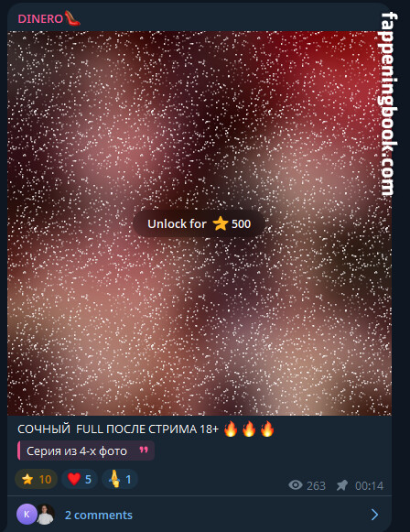The image size is (410, 532).
Task: Click the 00:14 message timestamp
Action: pos(370,486)
